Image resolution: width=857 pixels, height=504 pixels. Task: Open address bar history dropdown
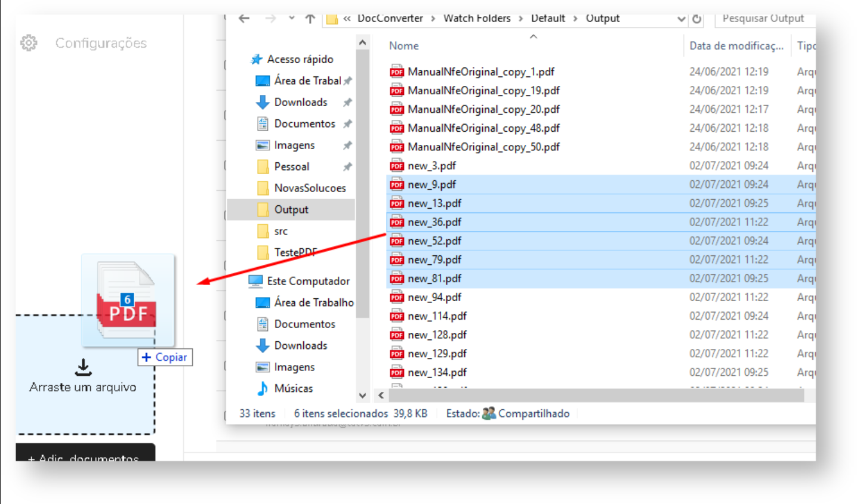[682, 19]
